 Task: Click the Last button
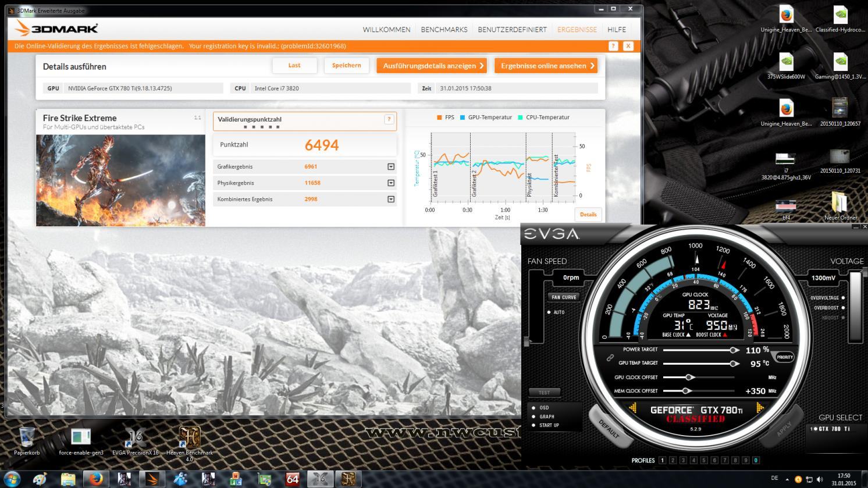click(294, 66)
